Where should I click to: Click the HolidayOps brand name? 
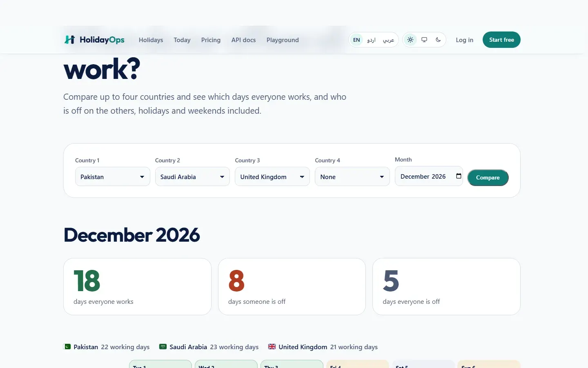(102, 40)
